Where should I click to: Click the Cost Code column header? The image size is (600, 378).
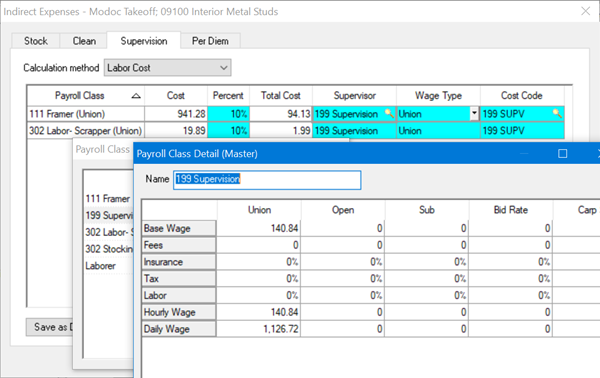point(522,96)
